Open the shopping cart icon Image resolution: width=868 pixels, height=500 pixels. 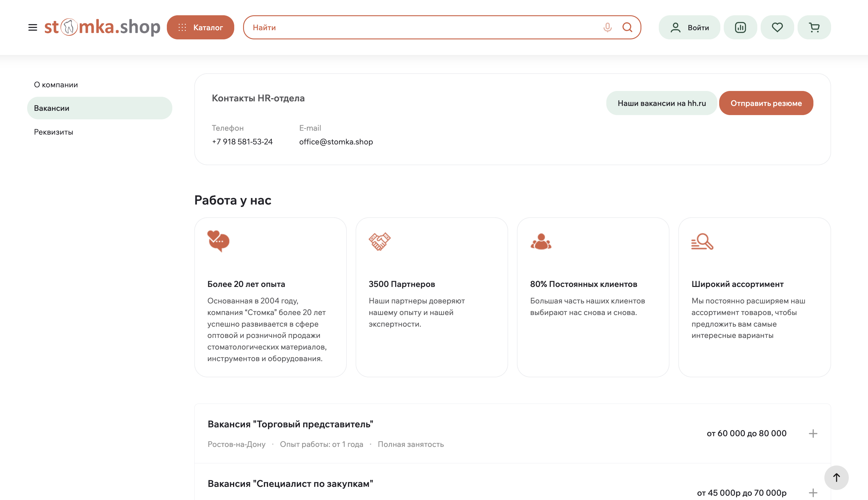(814, 27)
